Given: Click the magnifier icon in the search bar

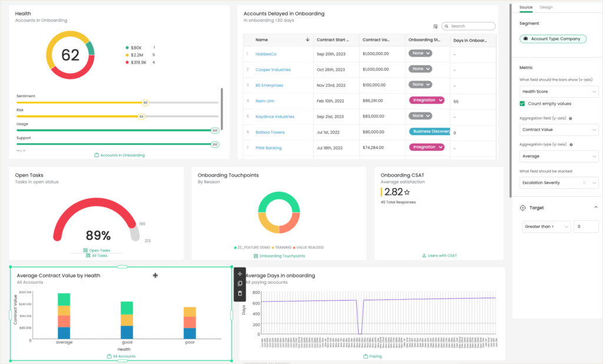Looking at the screenshot, I should coord(448,26).
